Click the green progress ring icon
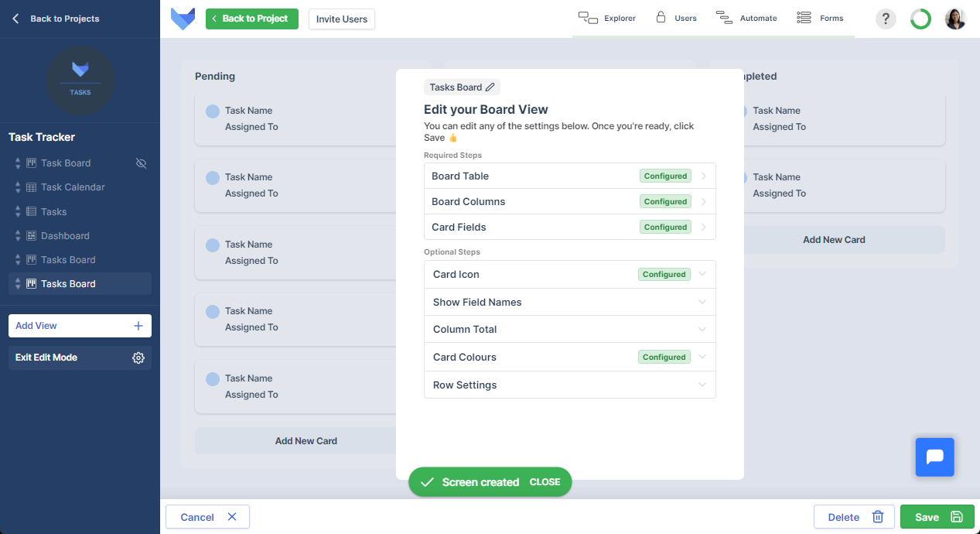Viewport: 980px width, 534px height. pyautogui.click(x=920, y=19)
